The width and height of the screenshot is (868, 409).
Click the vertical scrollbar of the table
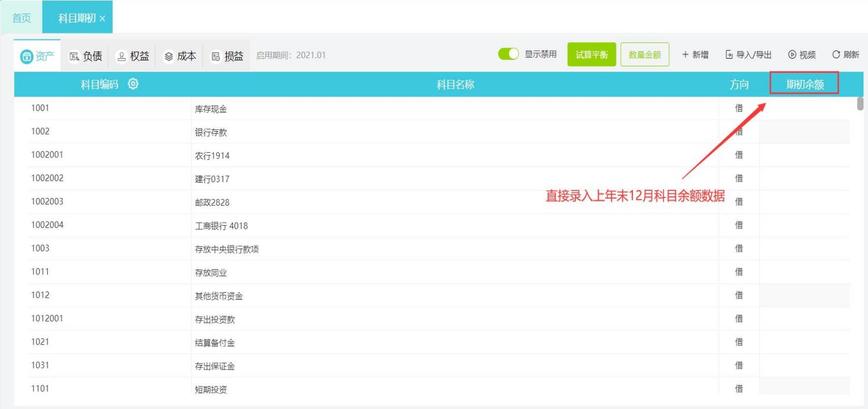coord(860,104)
